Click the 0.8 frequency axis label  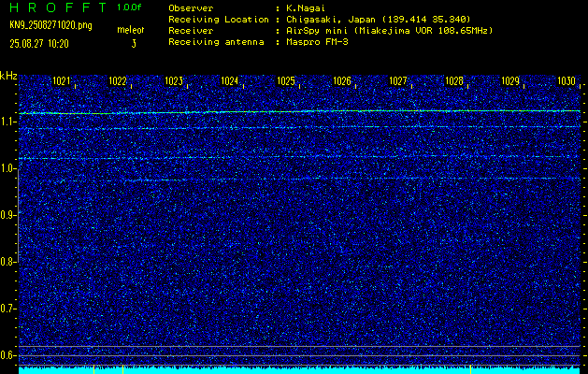(x=7, y=262)
